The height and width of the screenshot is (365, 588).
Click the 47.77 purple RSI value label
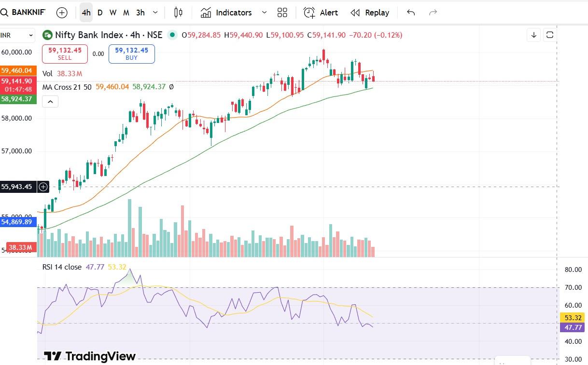[572, 327]
